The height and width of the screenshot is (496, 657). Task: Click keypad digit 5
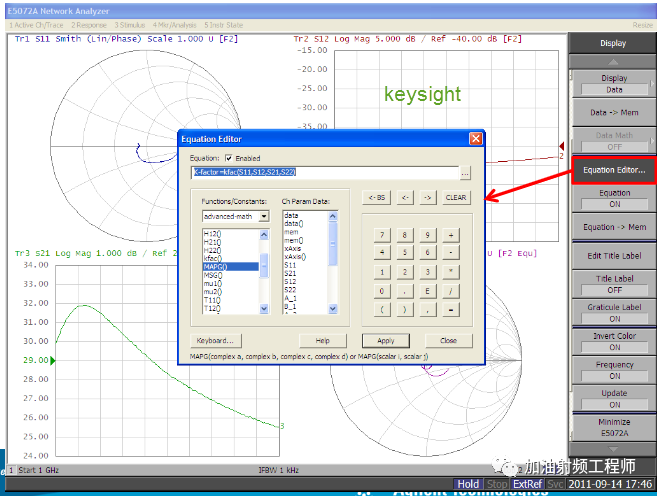[404, 252]
